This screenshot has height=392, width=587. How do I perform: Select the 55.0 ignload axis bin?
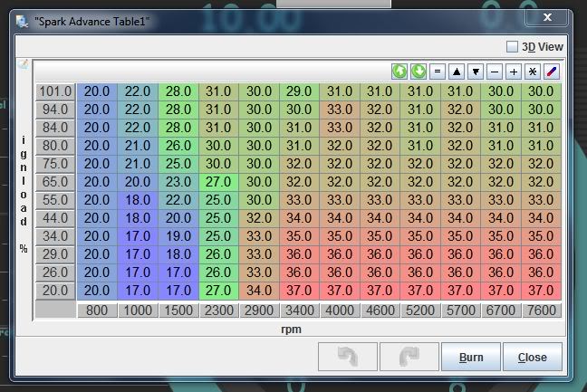coord(55,200)
